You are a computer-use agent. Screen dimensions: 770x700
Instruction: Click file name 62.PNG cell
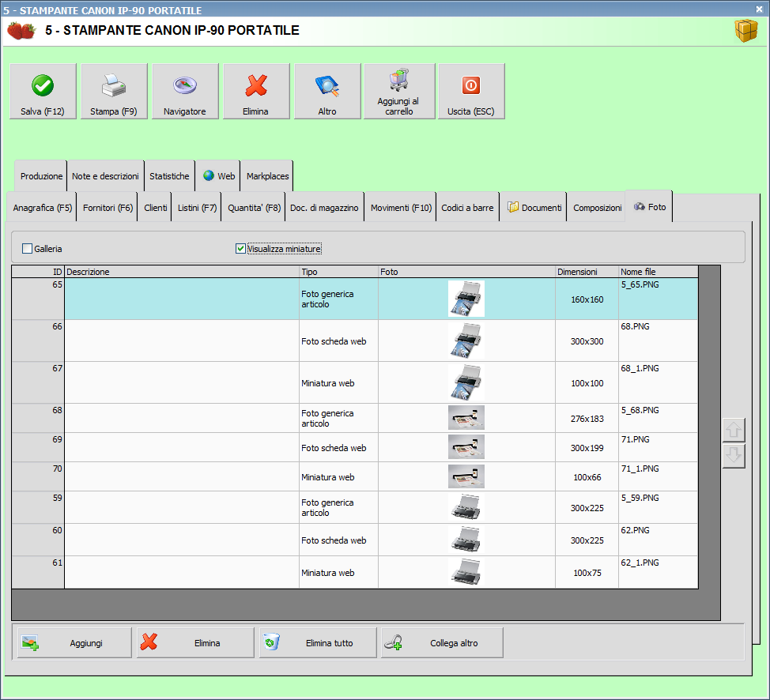658,540
